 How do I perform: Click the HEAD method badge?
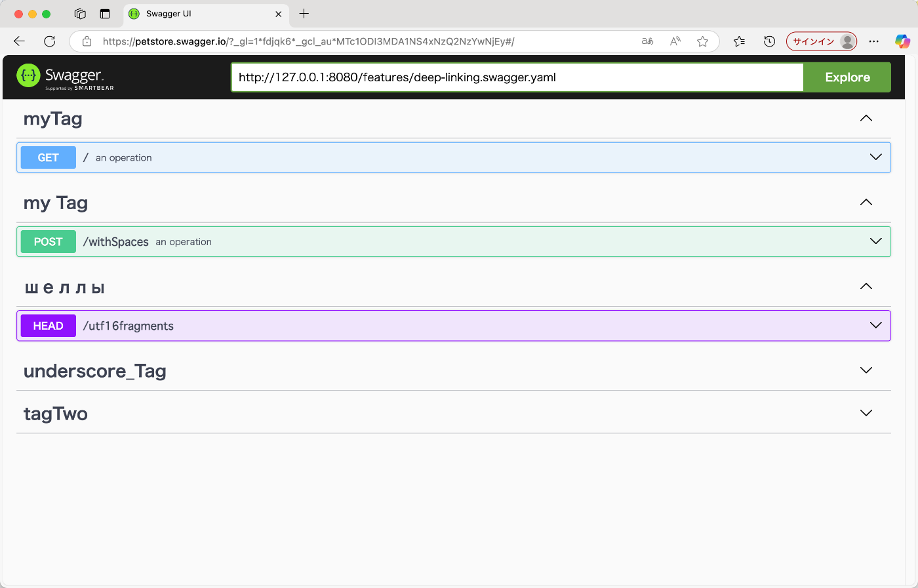[49, 326]
